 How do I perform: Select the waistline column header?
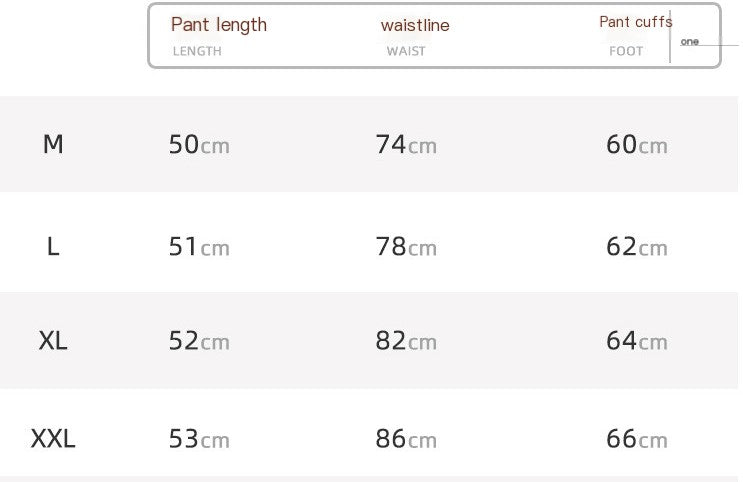coord(415,25)
